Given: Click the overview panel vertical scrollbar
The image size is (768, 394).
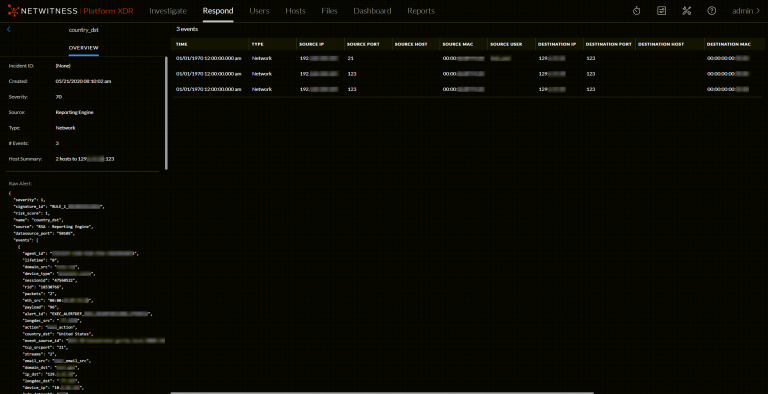Looking at the screenshot, I should 166,114.
